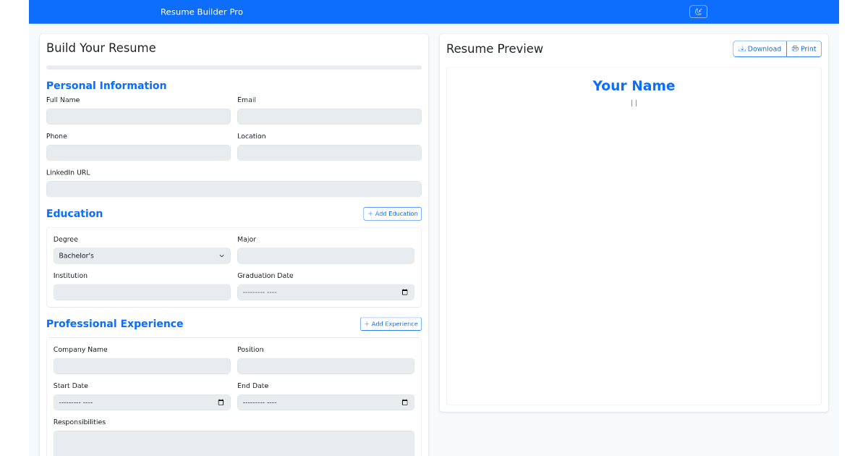Click Add Education to insert another entry
Viewport: 868px width, 456px height.
392,214
